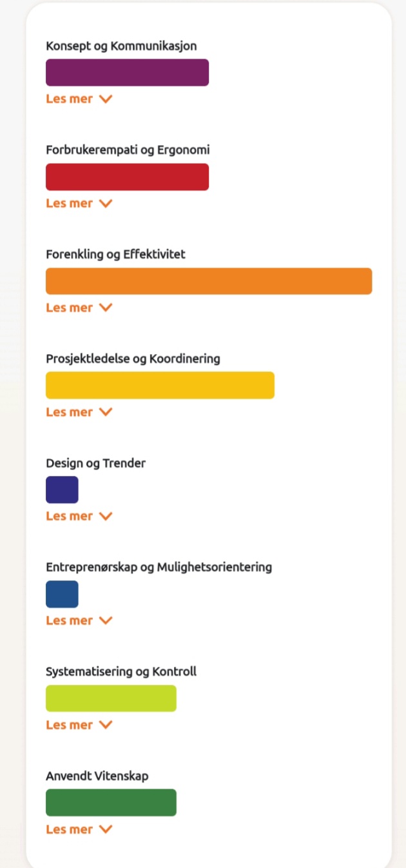
Task: Expand Les mer under Design og Trender
Action: point(79,516)
